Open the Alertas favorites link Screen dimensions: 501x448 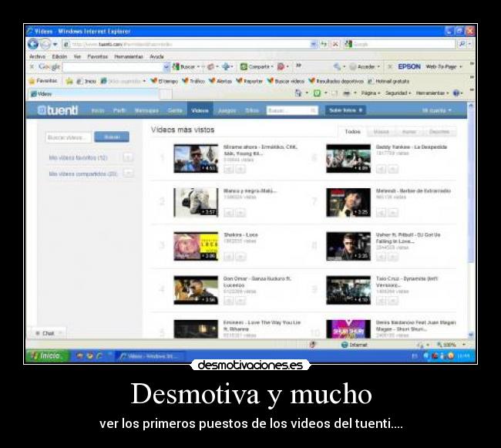pyautogui.click(x=220, y=81)
